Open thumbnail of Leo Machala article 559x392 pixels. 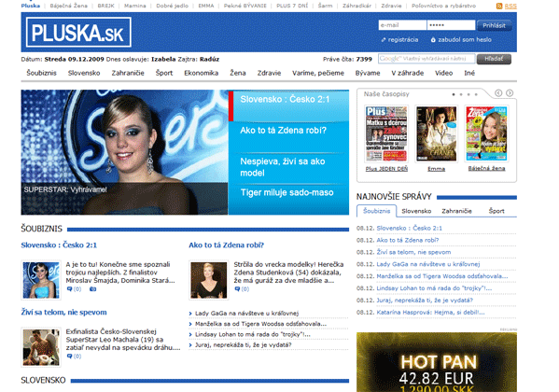tap(41, 347)
